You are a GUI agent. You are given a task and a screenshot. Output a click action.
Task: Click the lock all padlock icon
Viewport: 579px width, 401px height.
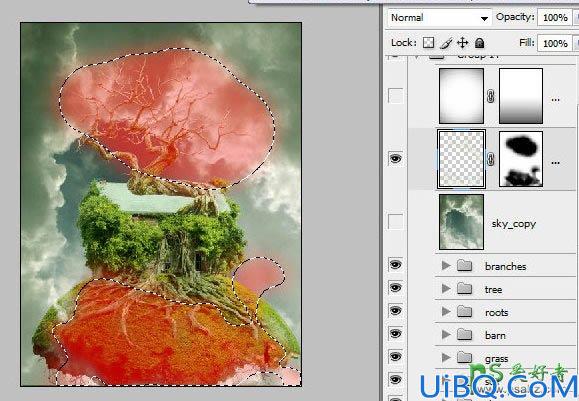(479, 43)
